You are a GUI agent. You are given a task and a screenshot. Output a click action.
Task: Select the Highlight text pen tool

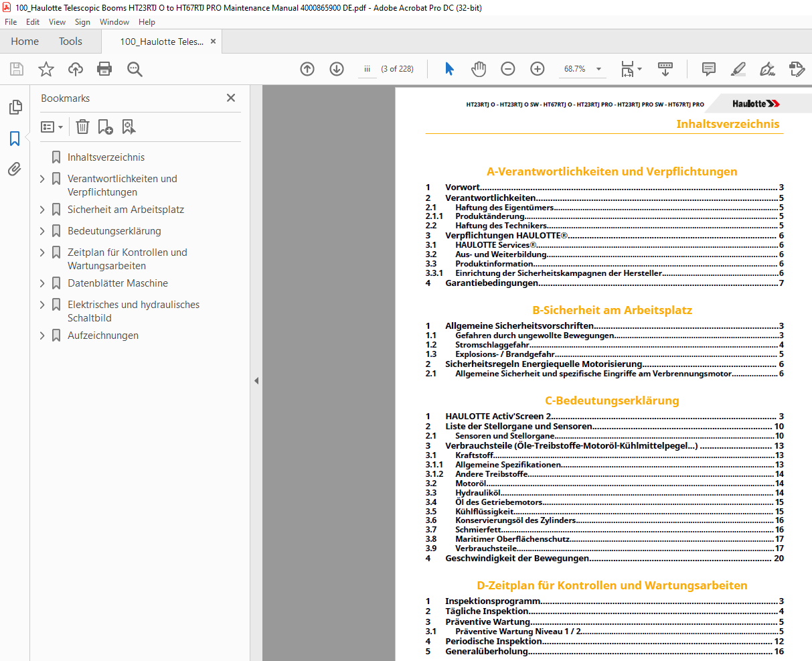tap(738, 69)
